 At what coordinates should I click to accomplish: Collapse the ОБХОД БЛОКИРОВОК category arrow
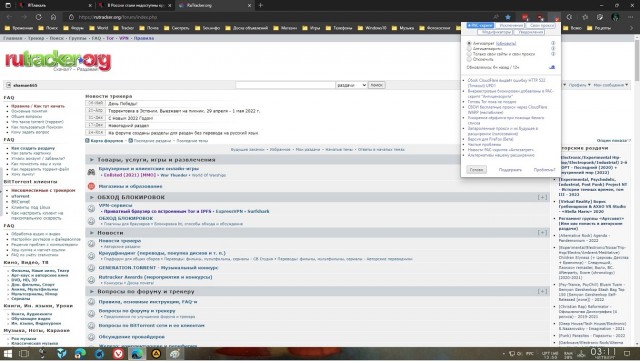click(91, 197)
